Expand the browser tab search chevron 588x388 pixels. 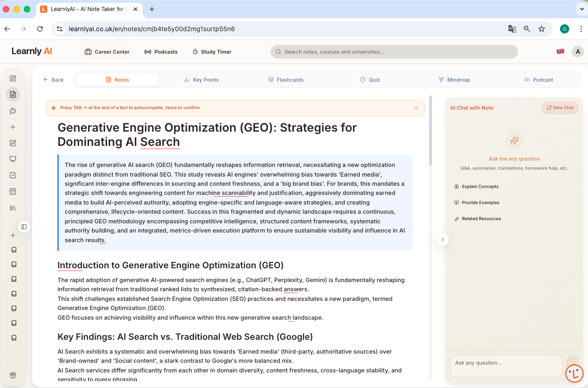coord(582,9)
